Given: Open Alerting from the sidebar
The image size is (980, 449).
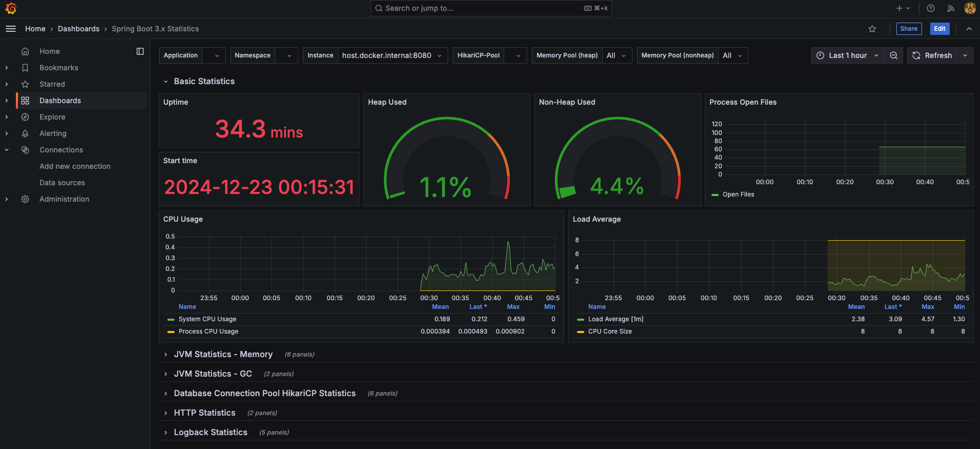Looking at the screenshot, I should (x=53, y=133).
